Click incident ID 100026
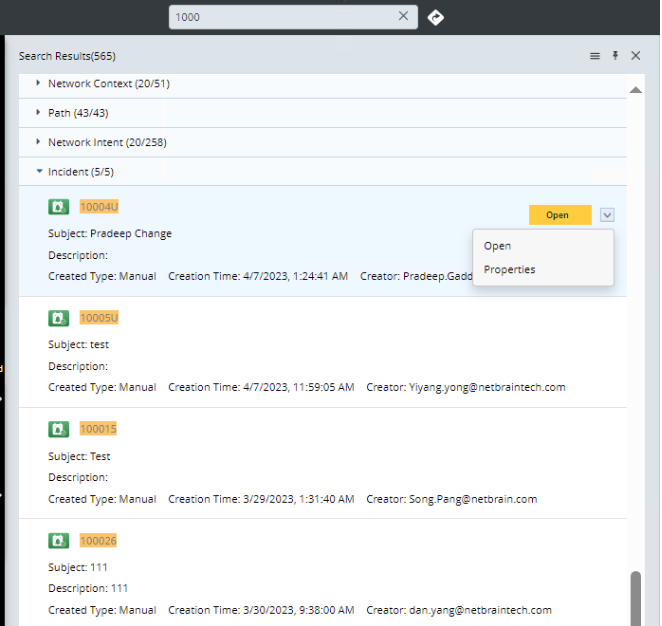The image size is (662, 626). 98,540
